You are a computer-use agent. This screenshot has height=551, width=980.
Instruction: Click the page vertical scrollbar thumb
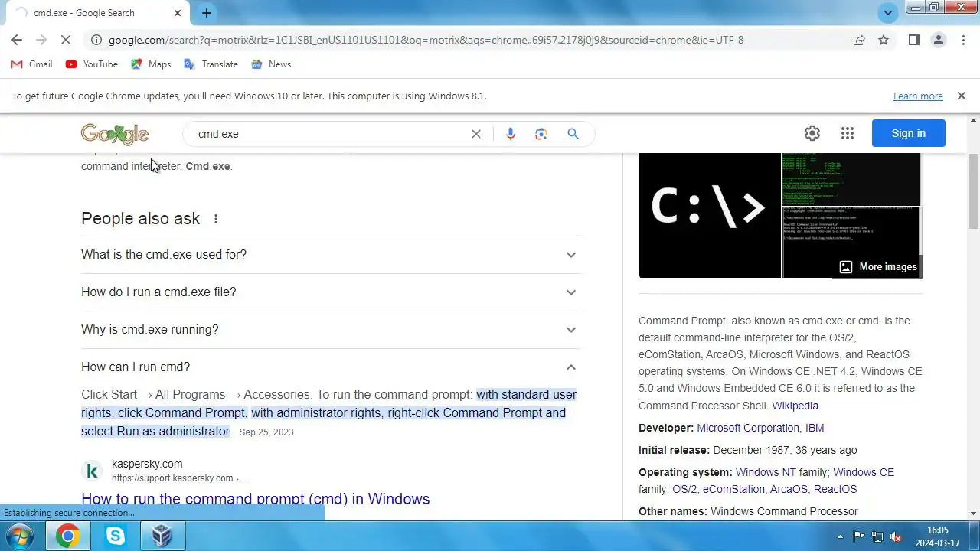[974, 190]
